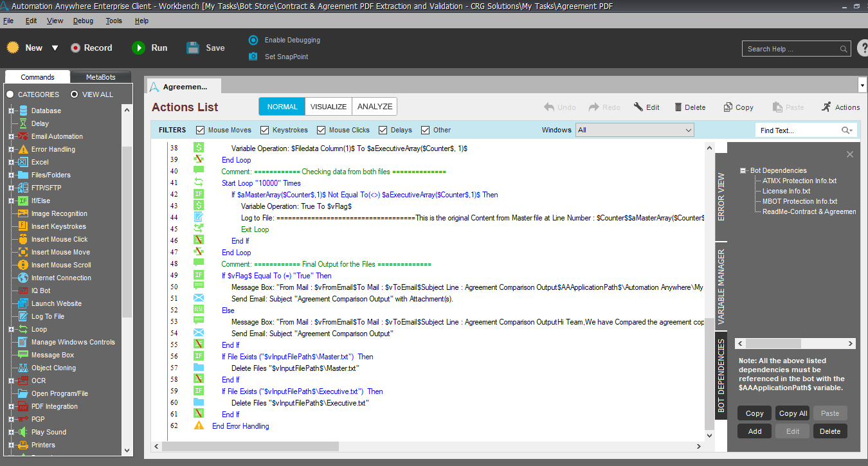Viewport: 868px width, 466px height.
Task: Click the dependencies list horizontal scrollbar
Action: pos(795,344)
